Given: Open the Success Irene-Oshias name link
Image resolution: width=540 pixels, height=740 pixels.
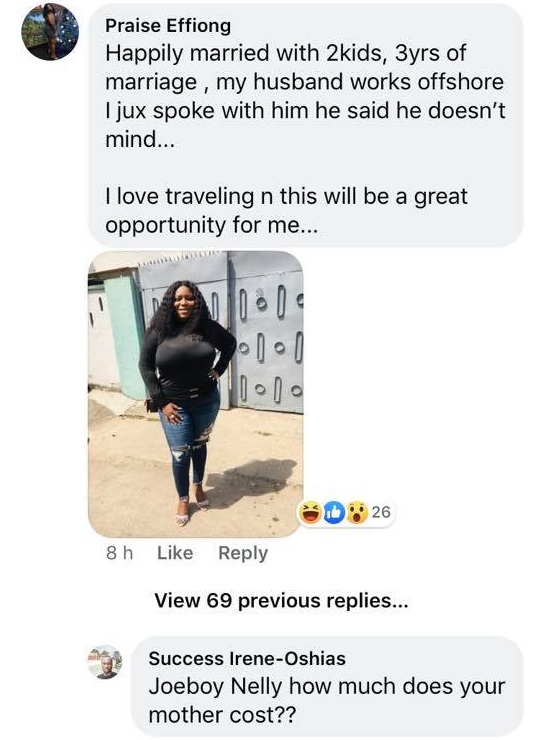Looking at the screenshot, I should coord(247,658).
